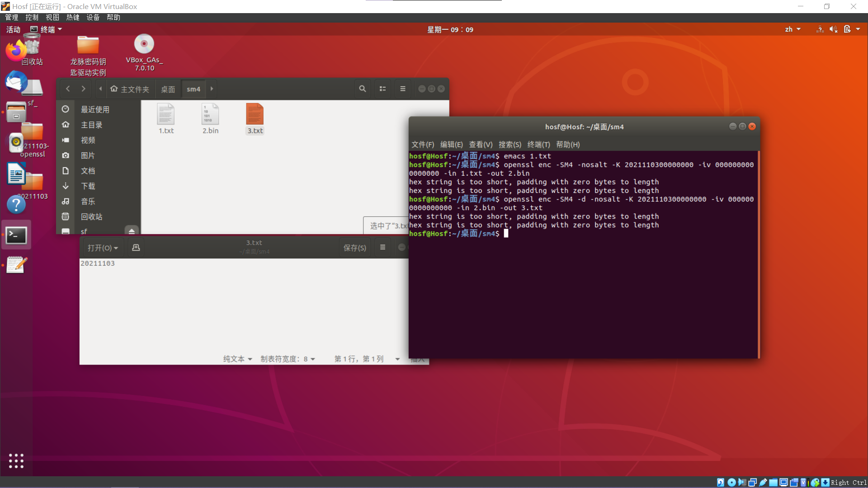Open terminal 查看(V) menu
Image resolution: width=868 pixels, height=488 pixels.
coord(481,145)
